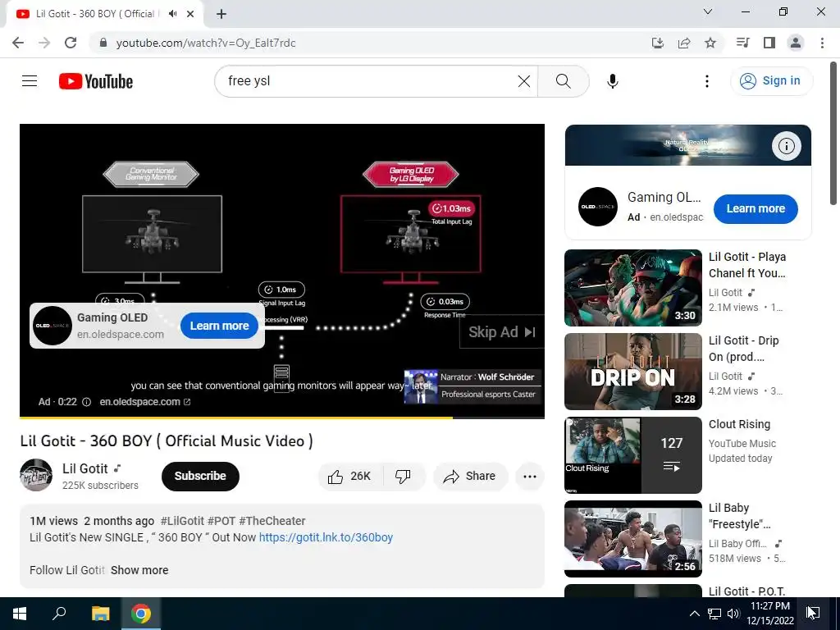Viewport: 840px width, 630px height.
Task: Bookmark this page with the star icon
Action: click(x=710, y=43)
